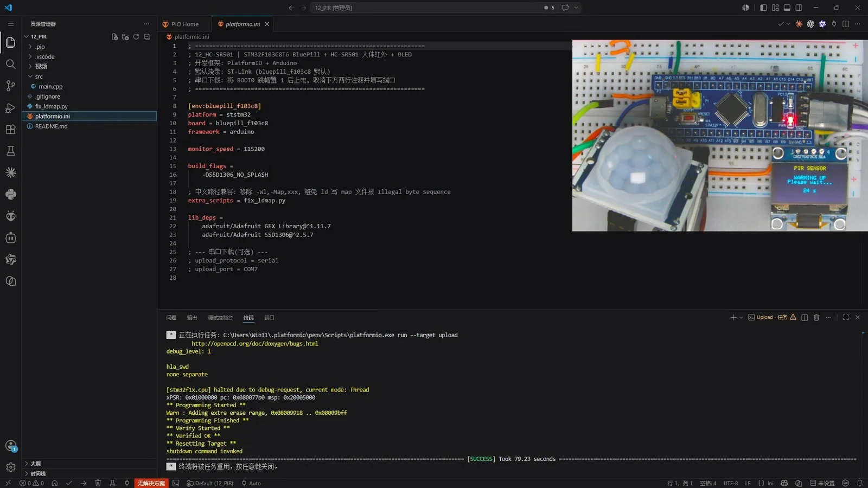Open the Accounts menu in activity bar

[x=10, y=446]
